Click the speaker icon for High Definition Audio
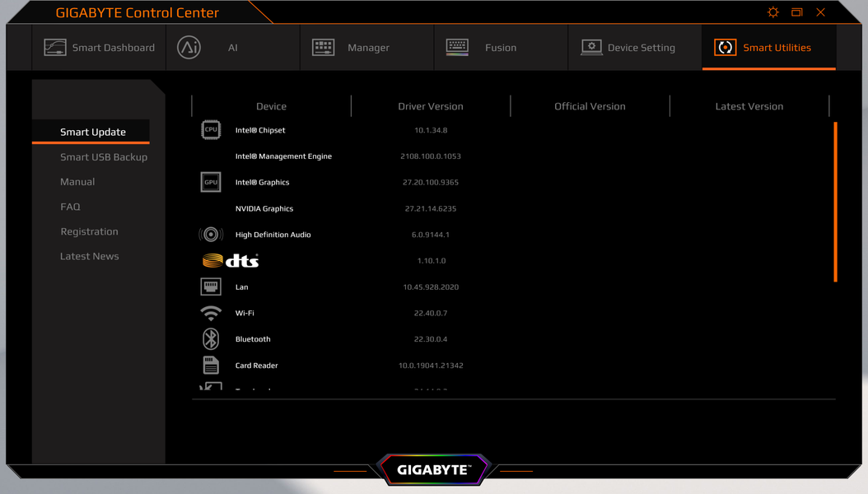This screenshot has height=494, width=868. [211, 235]
